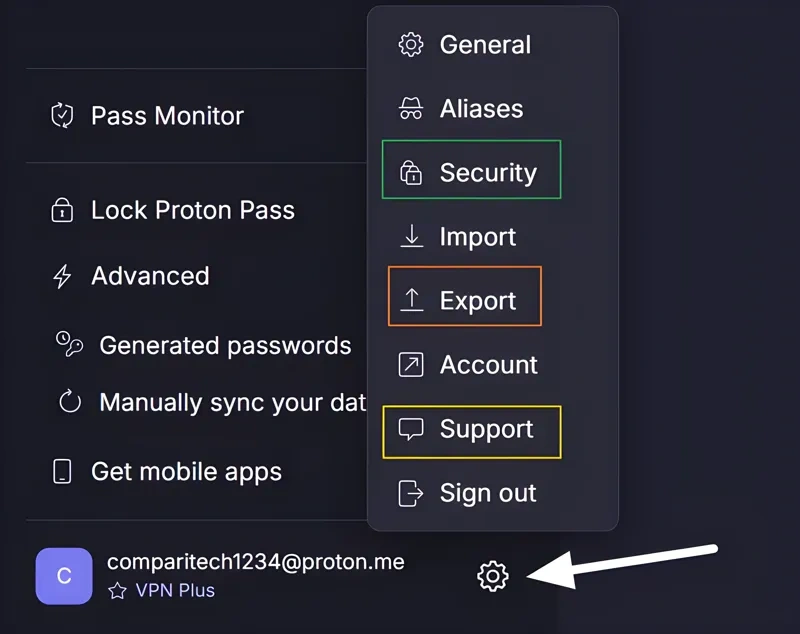Screen dimensions: 800x634
Task: Click the Manually sync refresh icon
Action: pyautogui.click(x=68, y=402)
